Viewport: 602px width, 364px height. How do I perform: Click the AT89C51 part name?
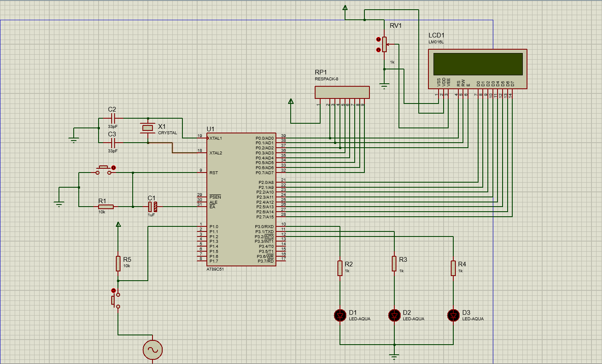[215, 269]
